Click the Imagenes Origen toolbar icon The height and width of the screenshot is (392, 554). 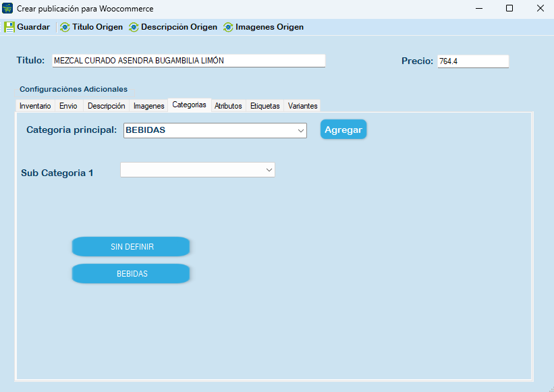pos(228,27)
